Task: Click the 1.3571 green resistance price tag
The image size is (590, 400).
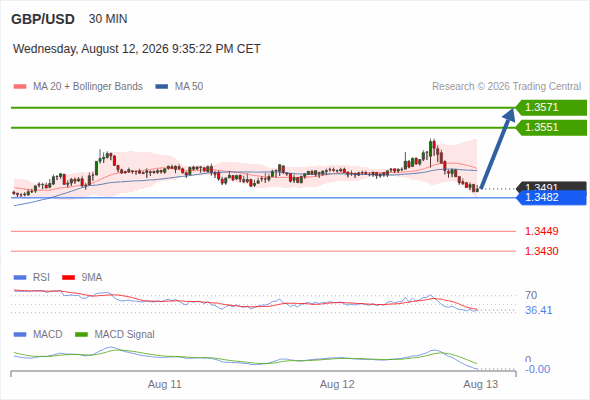Action: pos(551,108)
